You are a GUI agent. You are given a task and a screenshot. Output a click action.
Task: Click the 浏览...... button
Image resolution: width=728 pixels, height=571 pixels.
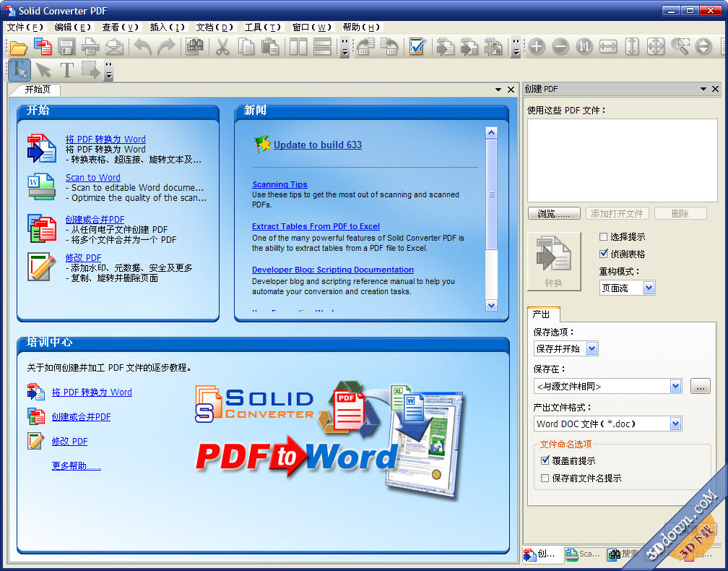[x=554, y=214]
